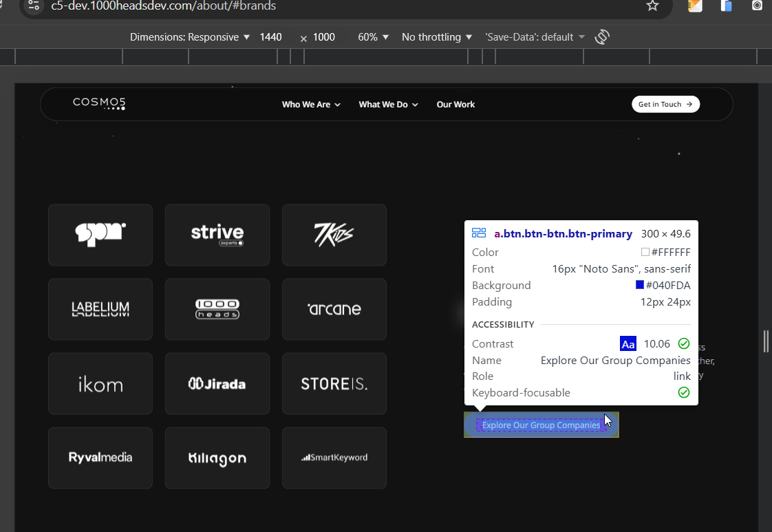Click the contrast 10.06 value
Viewport: 772px width, 532px height.
pos(657,344)
